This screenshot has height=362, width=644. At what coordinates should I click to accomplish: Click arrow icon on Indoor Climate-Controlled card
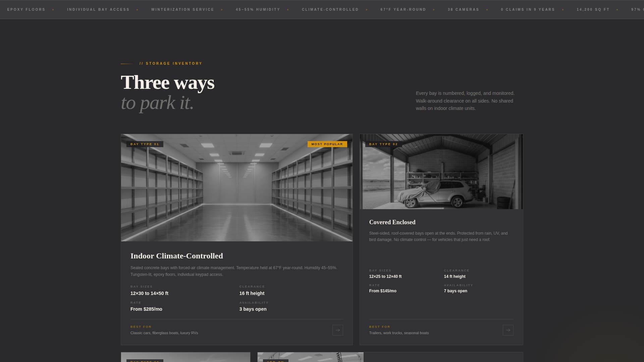click(337, 330)
